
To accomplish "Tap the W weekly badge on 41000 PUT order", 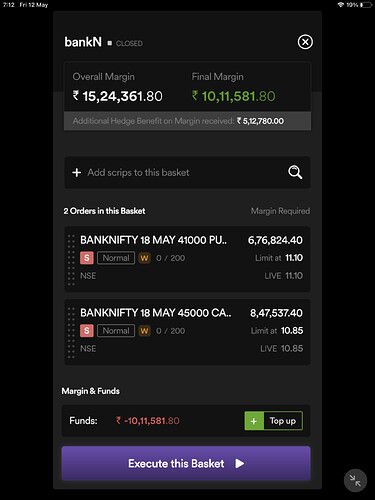I will coord(144,258).
